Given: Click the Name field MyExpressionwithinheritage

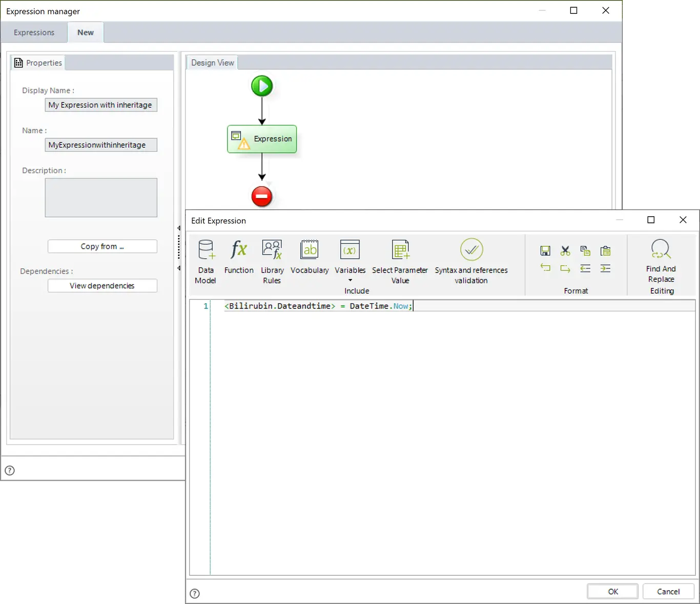Looking at the screenshot, I should pyautogui.click(x=101, y=145).
